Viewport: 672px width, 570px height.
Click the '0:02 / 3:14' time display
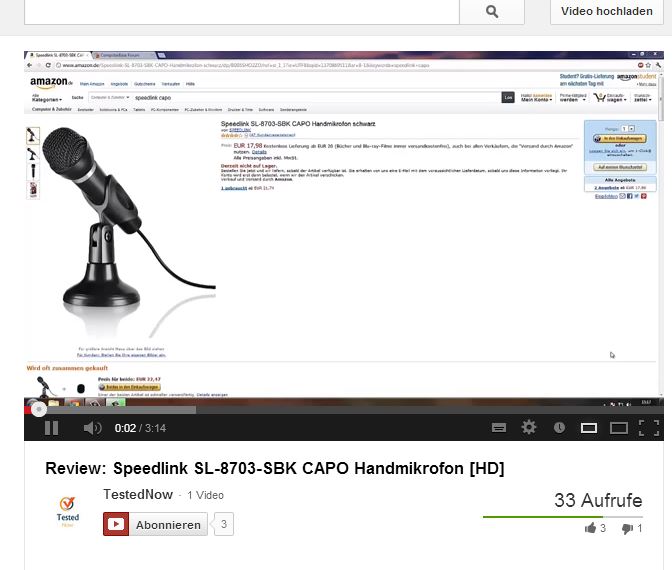click(140, 428)
